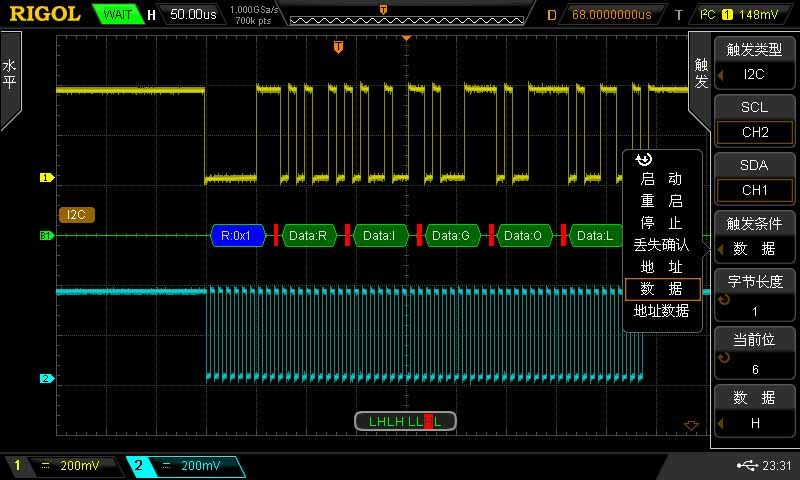Viewport: 800px width, 480px height.
Task: Expand the 触发条件 trigger condition menu
Action: 754,236
